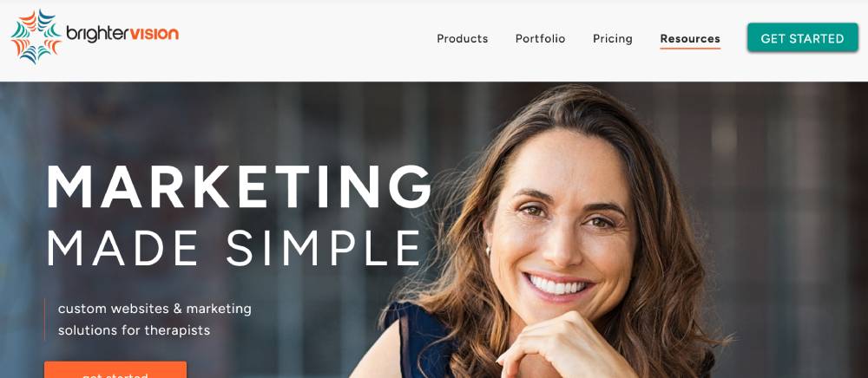The height and width of the screenshot is (378, 868).
Task: Click the bold MARKETING headline
Action: pyautogui.click(x=239, y=186)
